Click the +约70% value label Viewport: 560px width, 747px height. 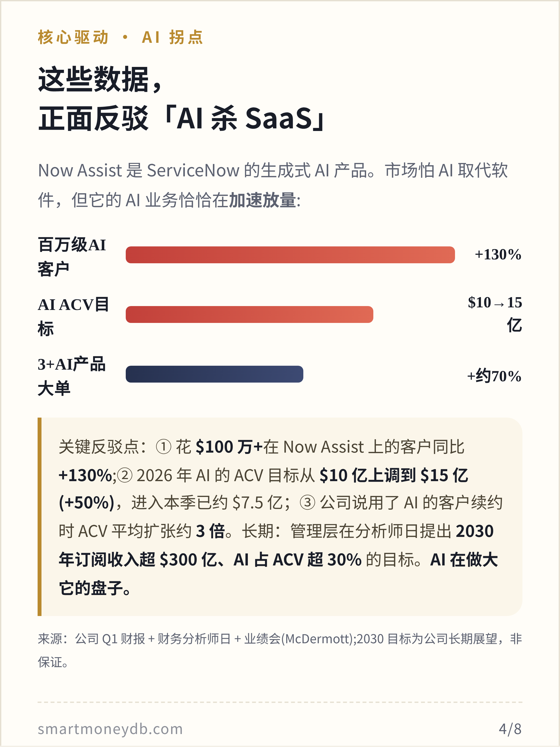(494, 376)
